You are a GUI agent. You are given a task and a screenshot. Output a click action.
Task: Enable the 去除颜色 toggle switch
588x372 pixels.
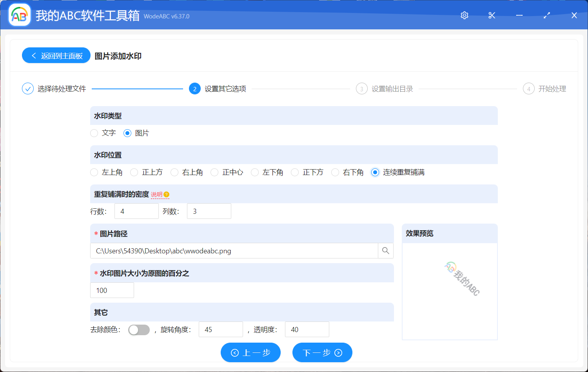139,330
